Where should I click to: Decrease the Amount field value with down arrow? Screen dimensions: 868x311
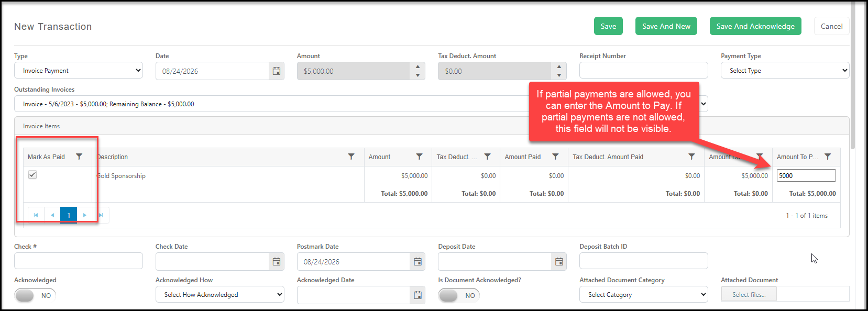pyautogui.click(x=417, y=75)
